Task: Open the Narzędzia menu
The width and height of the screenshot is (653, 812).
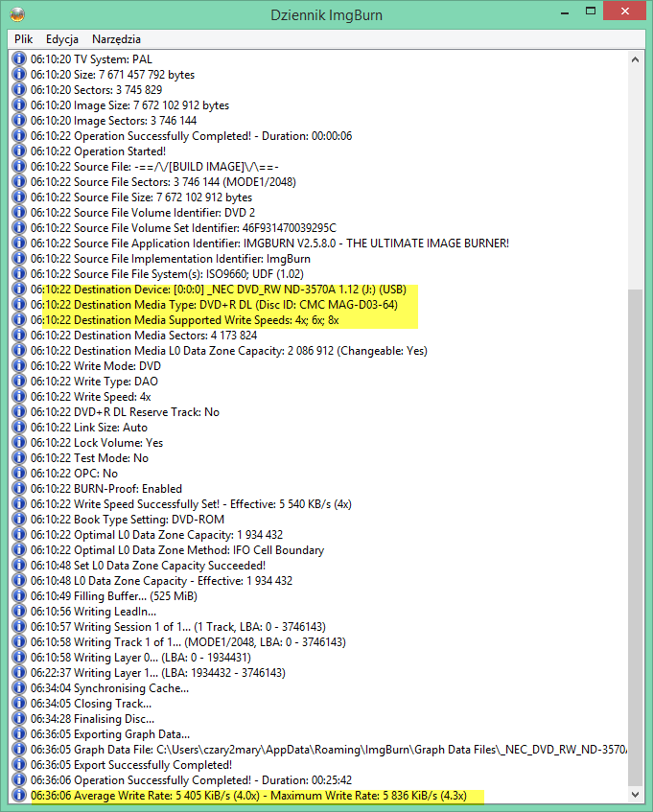Action: coord(117,39)
